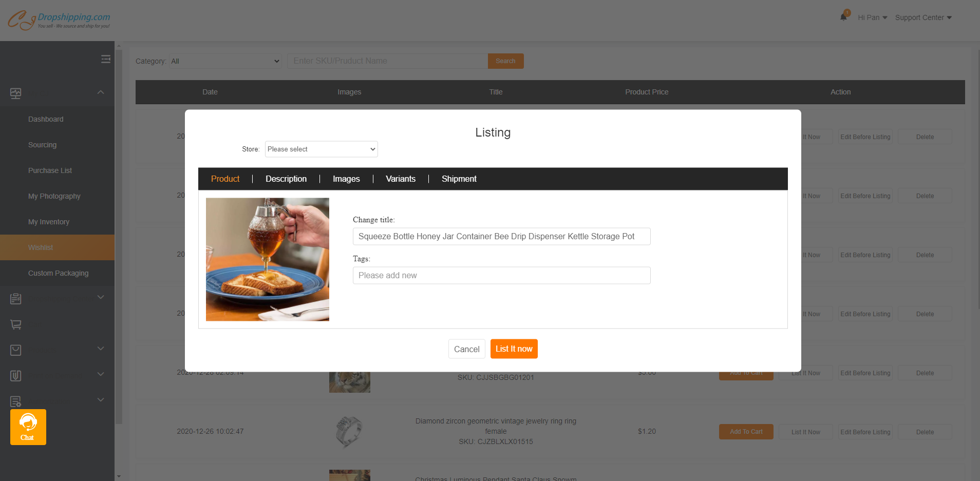
Task: Click the CJ Dropshipping logo
Action: [x=59, y=20]
